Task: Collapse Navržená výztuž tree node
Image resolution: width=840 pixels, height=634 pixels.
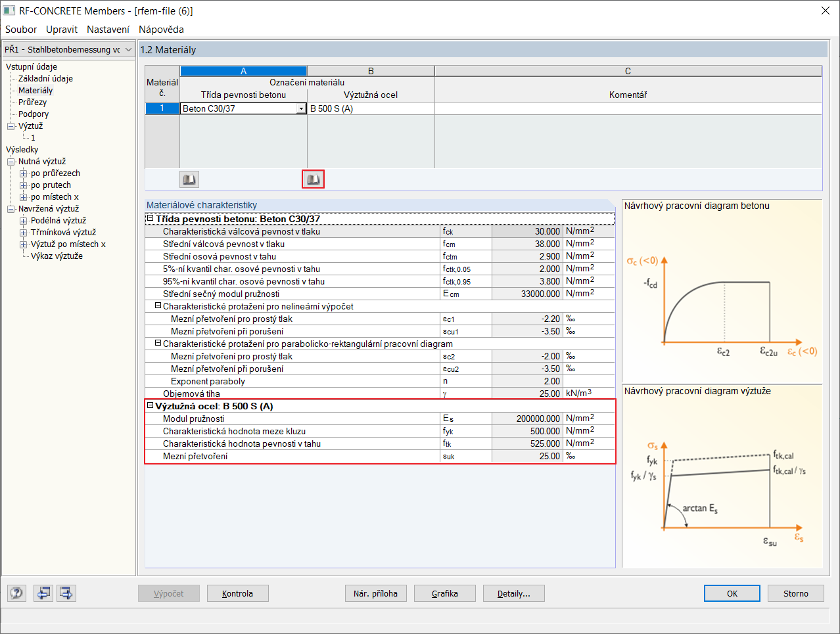Action: [x=11, y=209]
